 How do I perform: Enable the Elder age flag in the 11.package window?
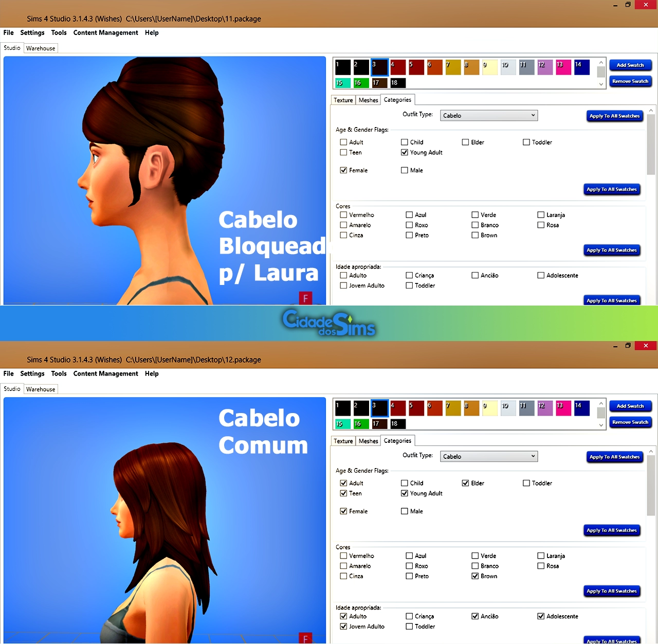465,142
